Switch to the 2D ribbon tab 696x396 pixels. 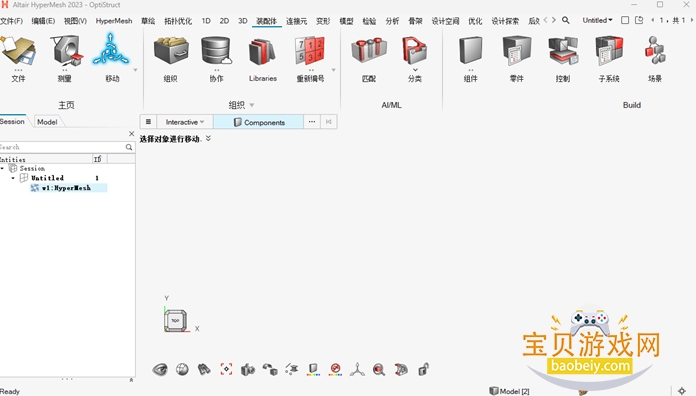click(x=224, y=21)
